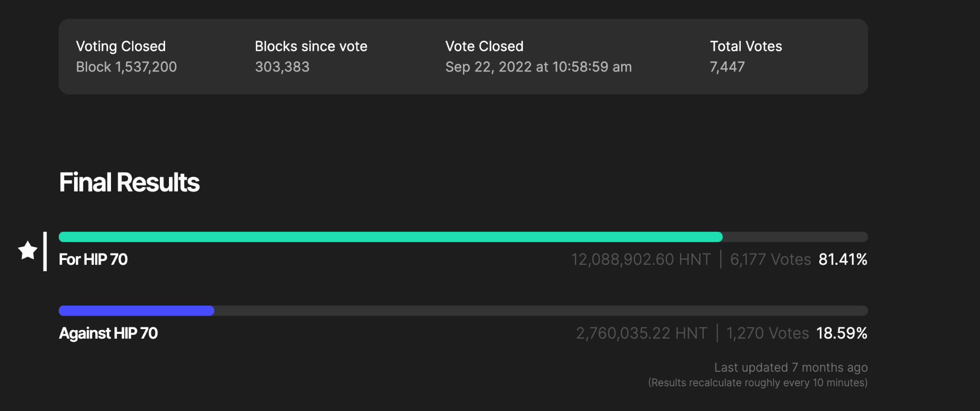Click the 81.41% percentage value
This screenshot has width=980, height=411.
point(843,259)
